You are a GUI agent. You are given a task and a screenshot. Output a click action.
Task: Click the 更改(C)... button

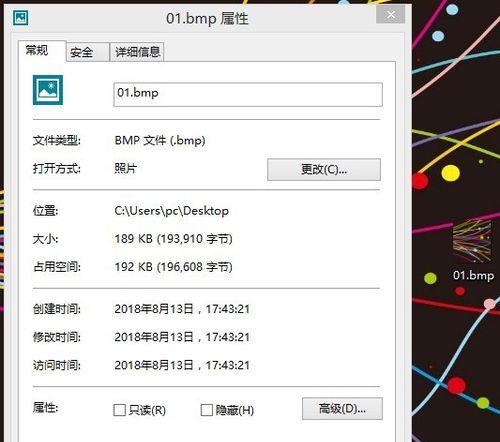(x=324, y=170)
